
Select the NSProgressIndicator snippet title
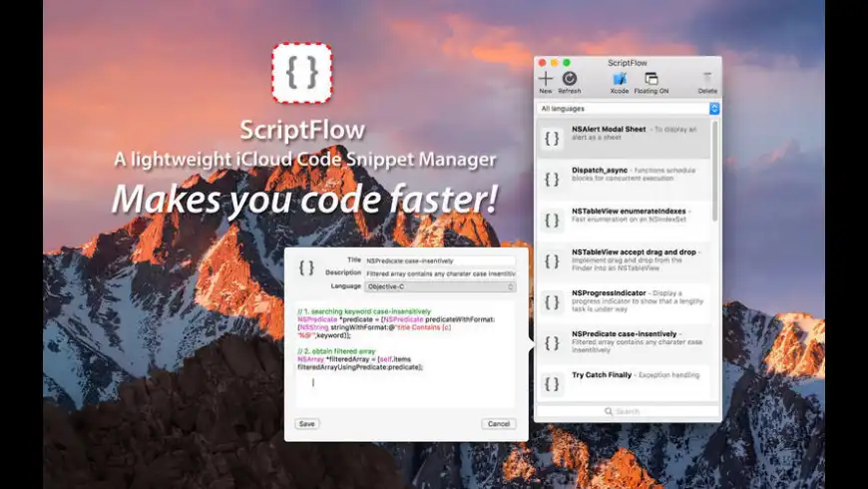(x=609, y=293)
